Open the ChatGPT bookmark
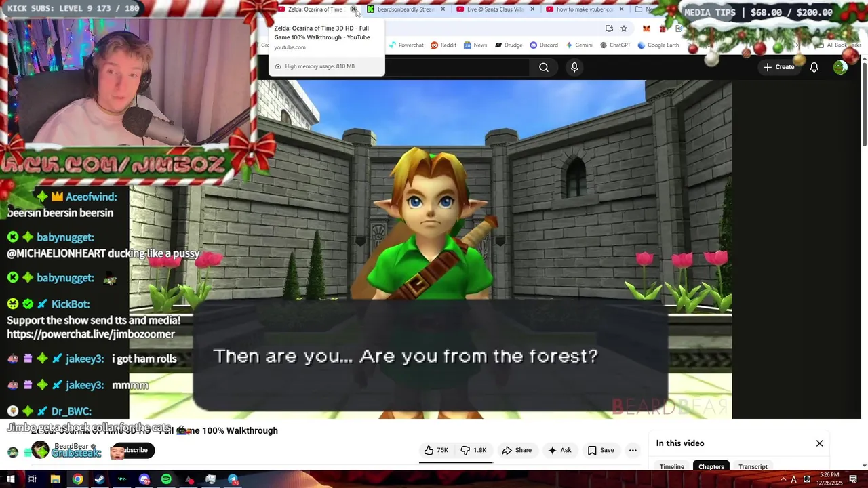 tap(615, 45)
